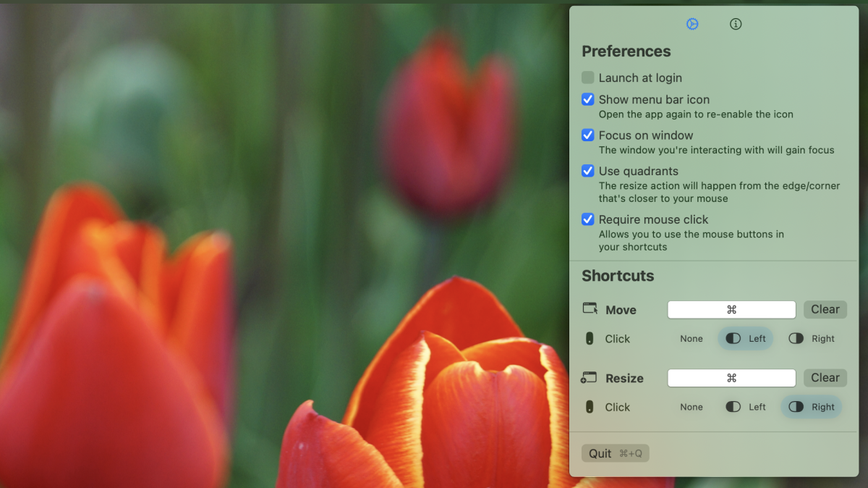868x488 pixels.
Task: Click the mouse icon in Move row
Action: pos(590,338)
